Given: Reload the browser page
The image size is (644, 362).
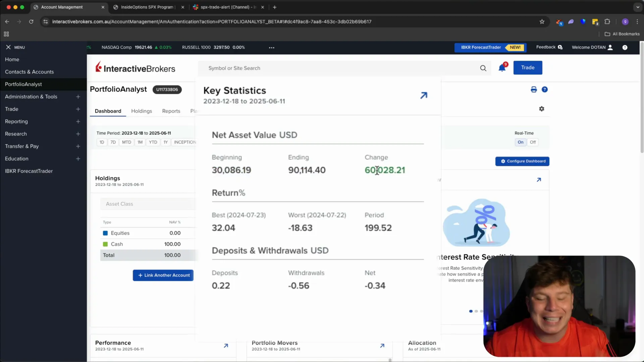Looking at the screenshot, I should click(x=31, y=22).
